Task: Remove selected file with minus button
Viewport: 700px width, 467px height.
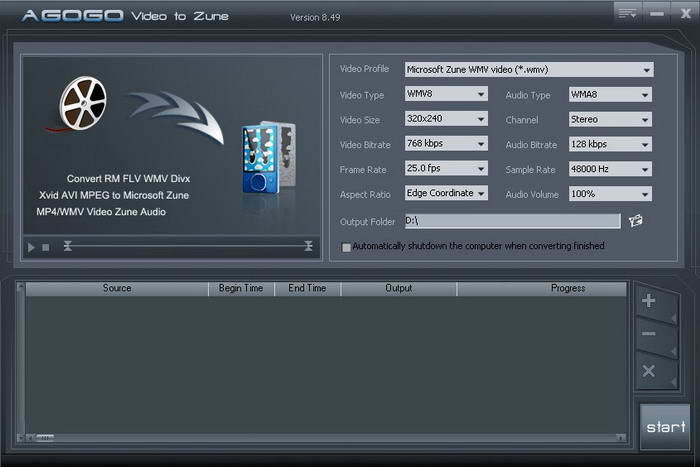Action: point(649,334)
